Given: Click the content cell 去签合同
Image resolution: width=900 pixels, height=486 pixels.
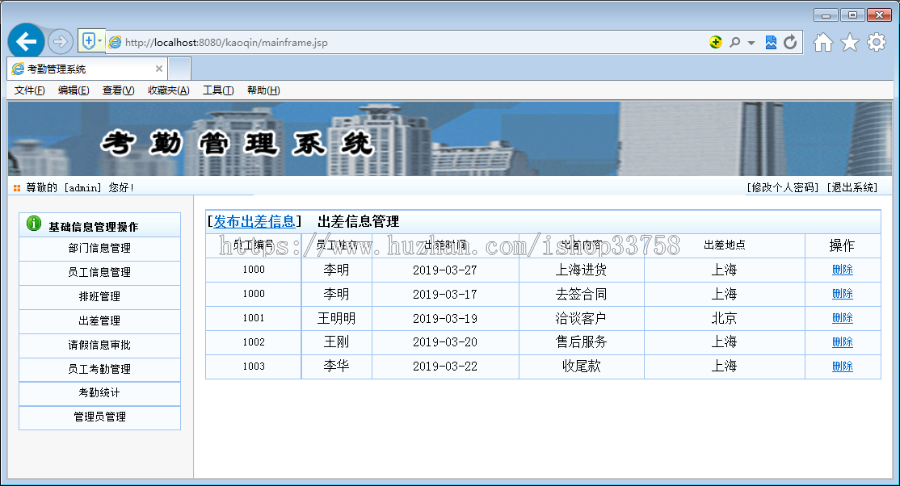Looking at the screenshot, I should (581, 294).
